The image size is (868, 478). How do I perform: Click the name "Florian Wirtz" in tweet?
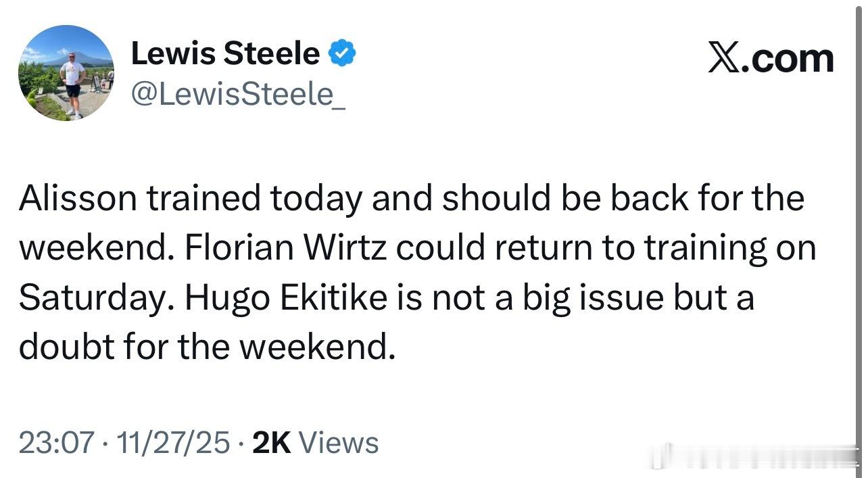(286, 248)
